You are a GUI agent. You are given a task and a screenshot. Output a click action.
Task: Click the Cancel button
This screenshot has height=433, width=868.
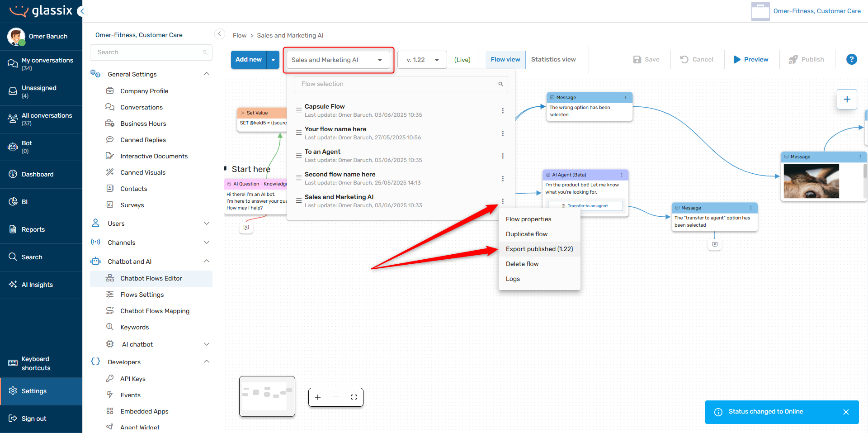(x=697, y=59)
